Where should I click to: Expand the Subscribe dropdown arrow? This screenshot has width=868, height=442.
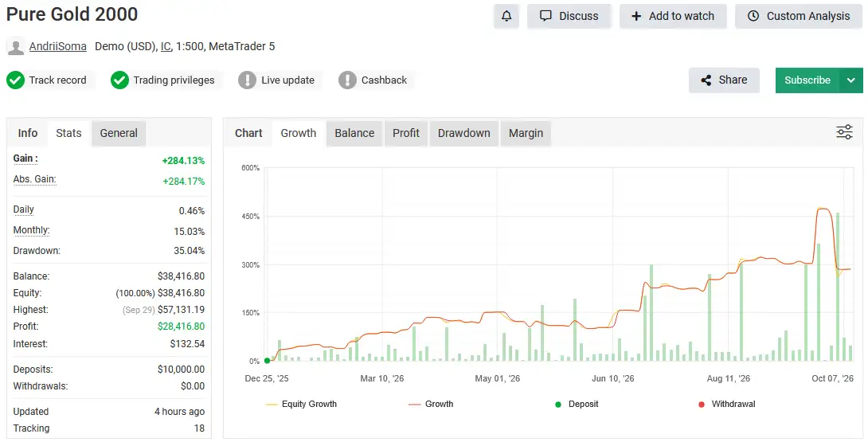(x=851, y=80)
